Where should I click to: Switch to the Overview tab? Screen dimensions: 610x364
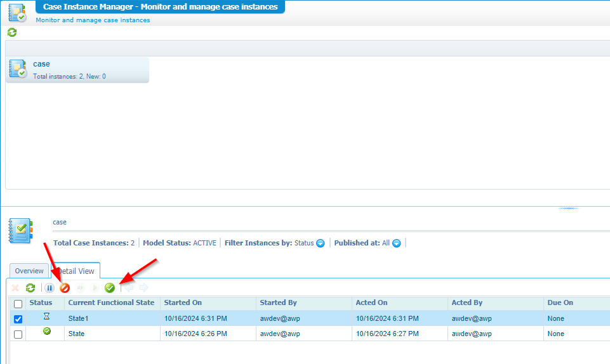pyautogui.click(x=29, y=271)
